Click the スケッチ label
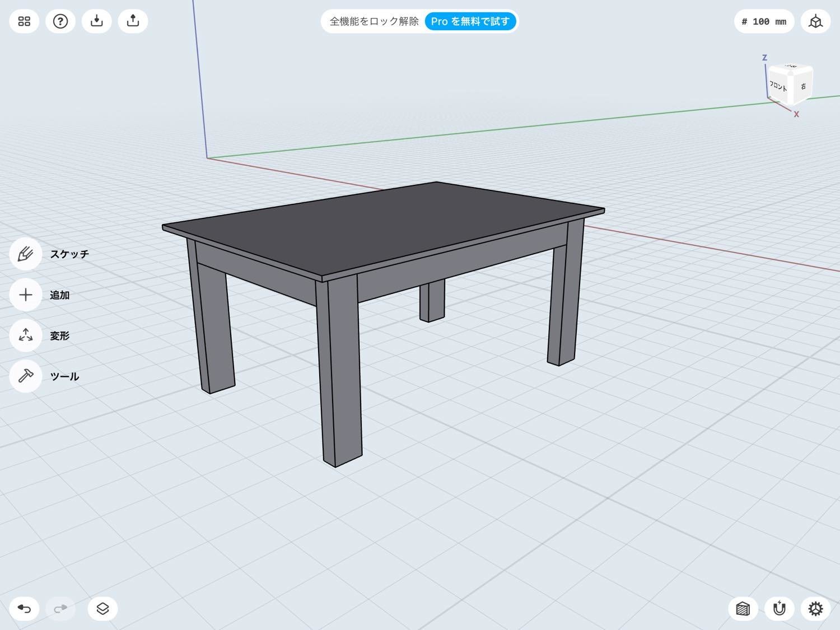This screenshot has height=630, width=840. [x=69, y=254]
